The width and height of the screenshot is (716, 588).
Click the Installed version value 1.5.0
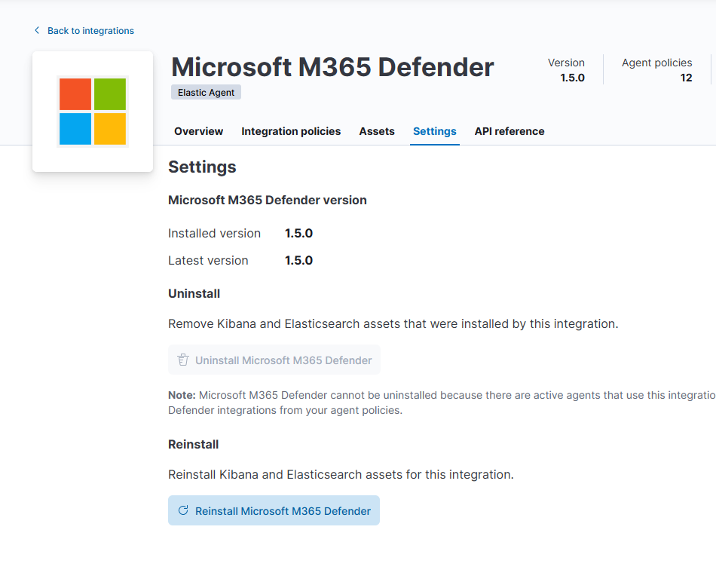tap(298, 234)
